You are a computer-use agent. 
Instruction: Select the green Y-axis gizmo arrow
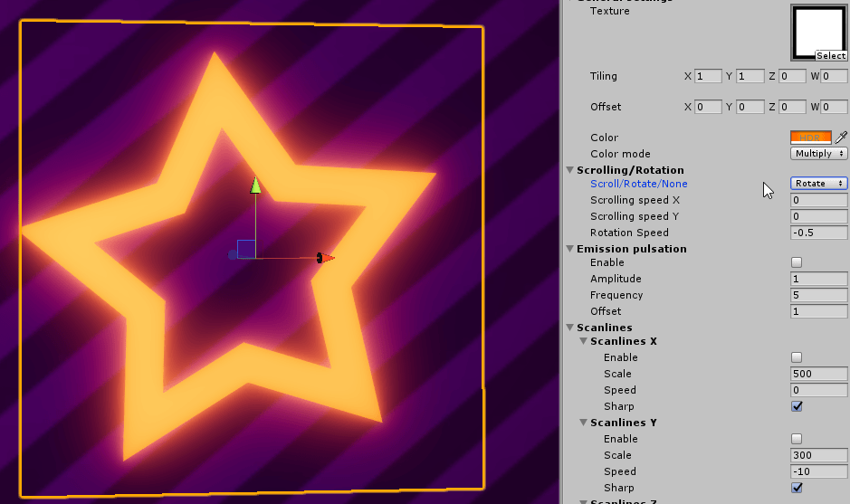256,185
